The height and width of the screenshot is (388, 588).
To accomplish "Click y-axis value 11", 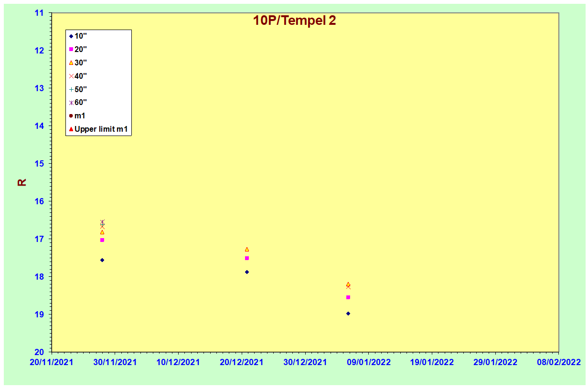I will click(39, 13).
